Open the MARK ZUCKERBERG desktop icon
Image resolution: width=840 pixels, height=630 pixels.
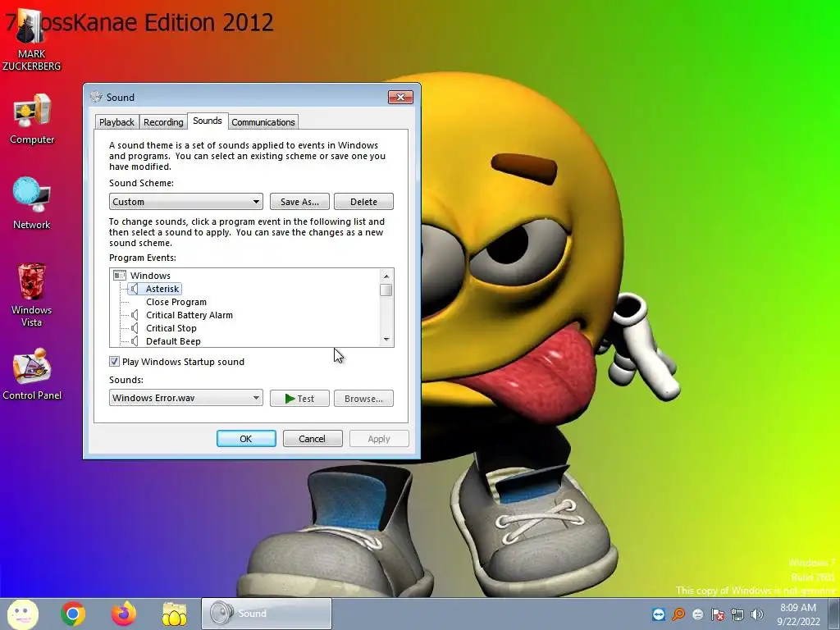(x=31, y=40)
